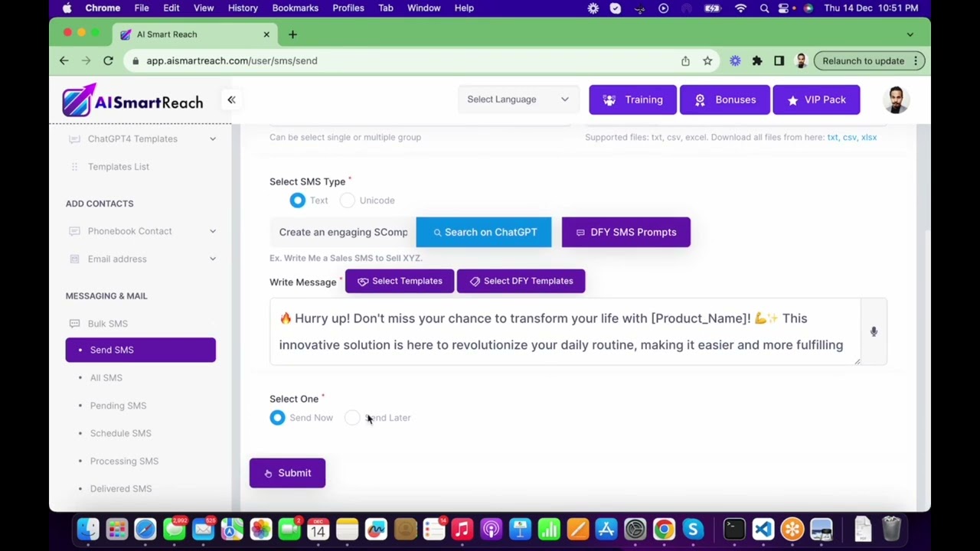Open Google Chrome from the Dock

(x=664, y=529)
